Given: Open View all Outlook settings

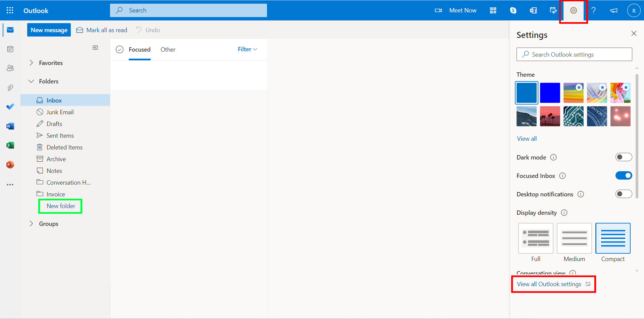Looking at the screenshot, I should click(x=553, y=284).
